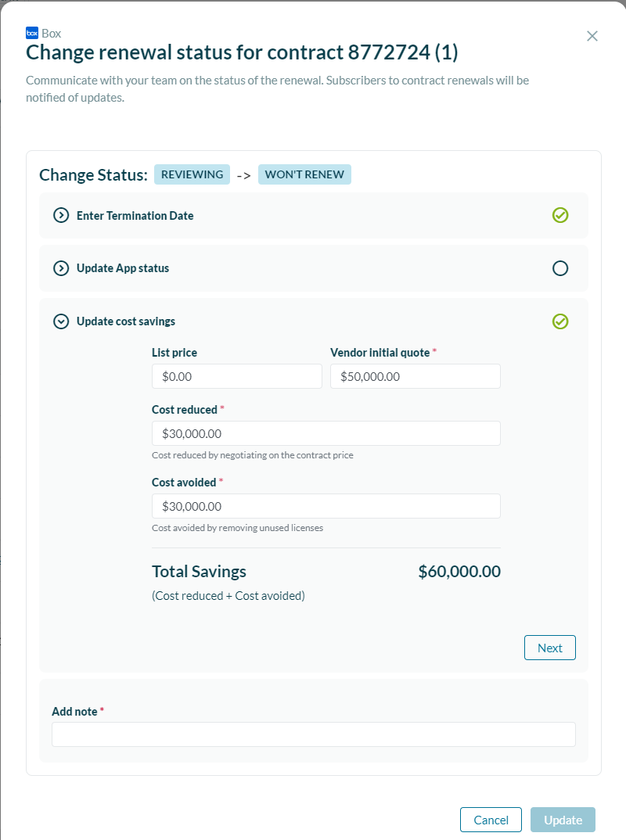Viewport: 626px width, 840px height.
Task: Click the WON'T RENEW status badge
Action: pyautogui.click(x=304, y=174)
